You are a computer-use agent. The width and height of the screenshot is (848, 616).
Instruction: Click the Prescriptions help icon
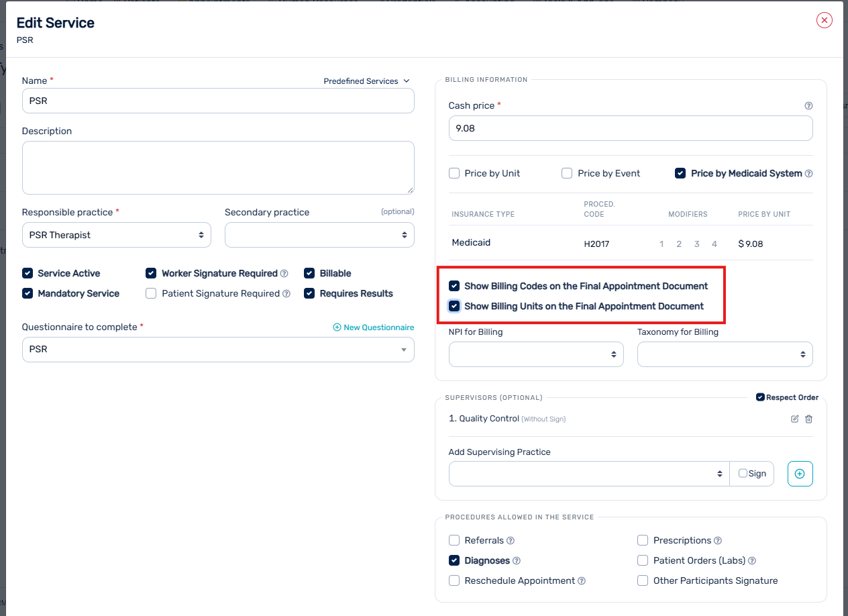[x=718, y=541]
